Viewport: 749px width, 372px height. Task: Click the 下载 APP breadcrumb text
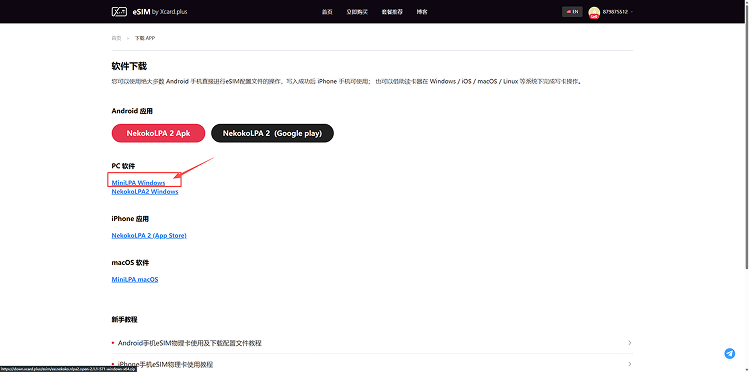click(145, 38)
